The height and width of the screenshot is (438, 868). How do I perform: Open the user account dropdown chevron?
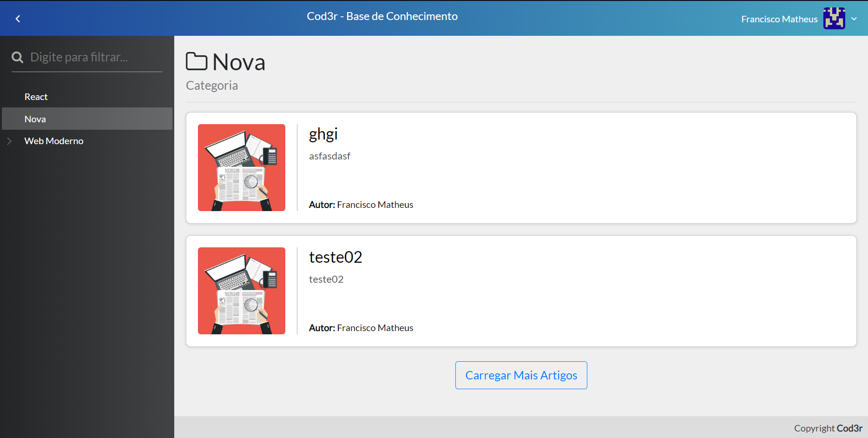click(854, 19)
